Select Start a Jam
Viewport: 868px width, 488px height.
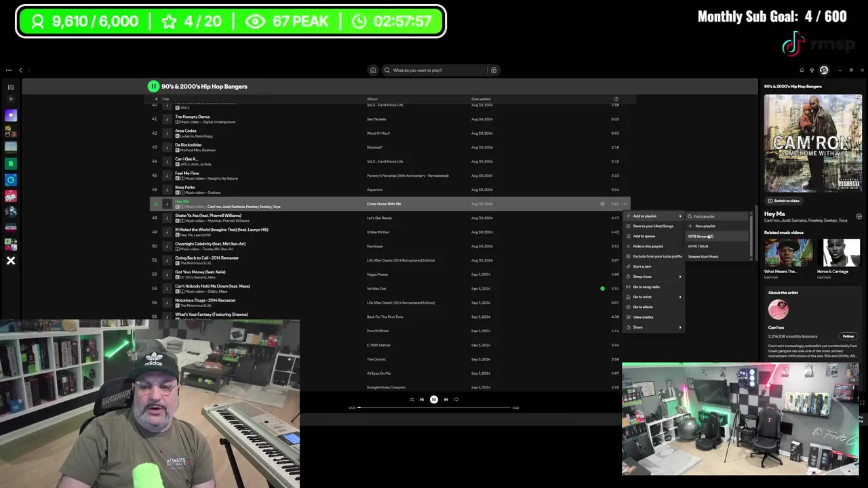pos(654,266)
